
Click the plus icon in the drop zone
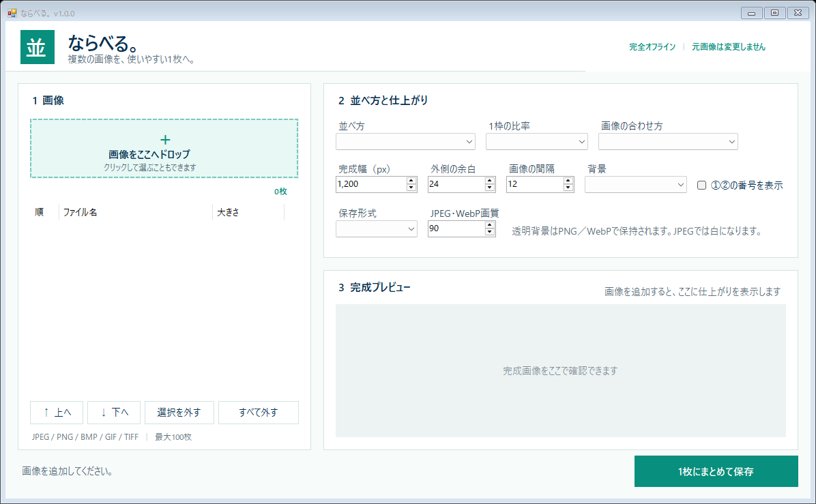pyautogui.click(x=165, y=140)
